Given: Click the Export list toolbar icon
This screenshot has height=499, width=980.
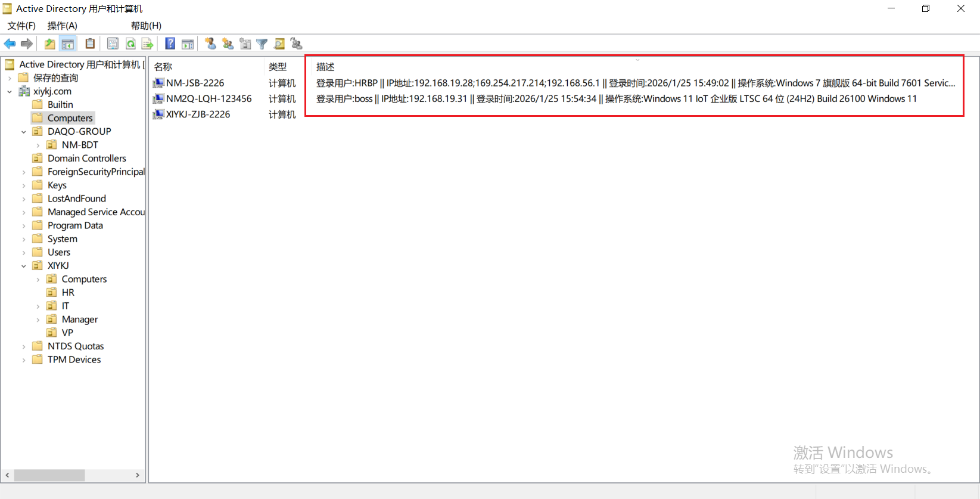Looking at the screenshot, I should pyautogui.click(x=148, y=44).
